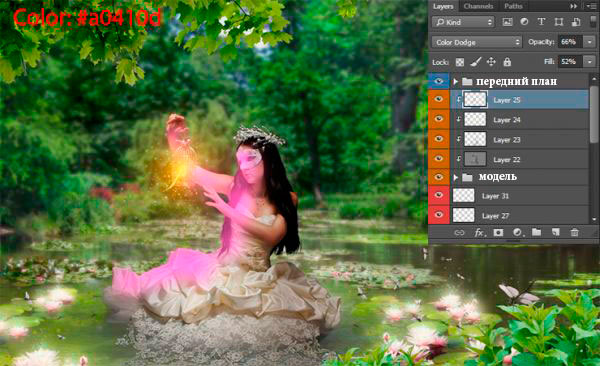
Task: Click the Fill 52% field
Action: pyautogui.click(x=570, y=61)
